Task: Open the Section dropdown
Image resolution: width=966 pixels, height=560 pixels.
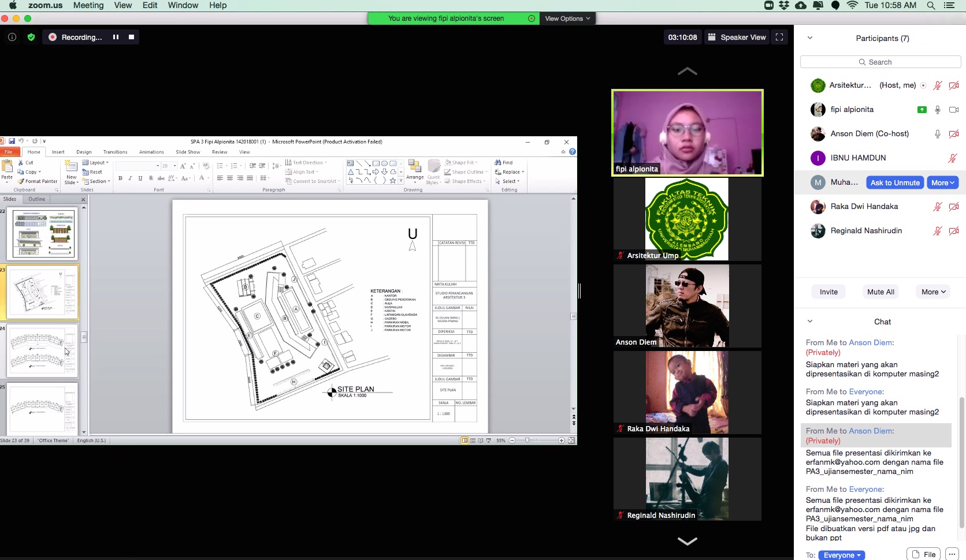Action: [x=96, y=181]
